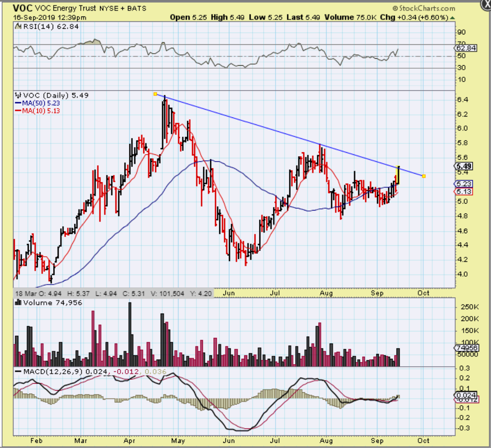
Task: Click the 6.4 price axis label
Action: click(462, 100)
